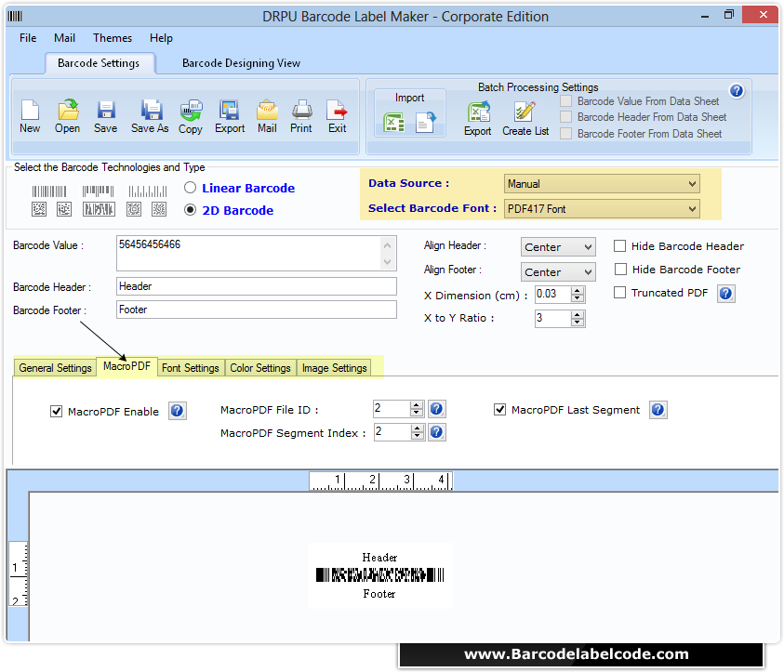Open the Image Settings tab

[335, 368]
